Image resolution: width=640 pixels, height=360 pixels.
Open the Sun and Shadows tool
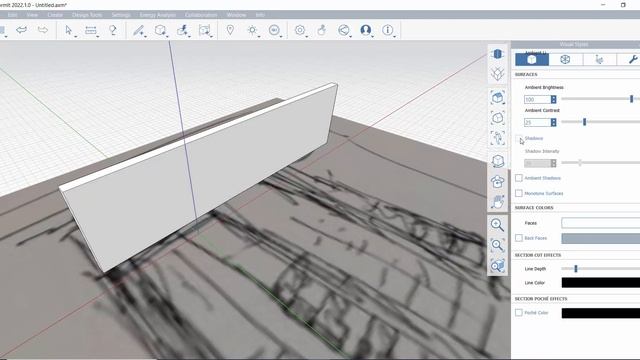tap(252, 30)
